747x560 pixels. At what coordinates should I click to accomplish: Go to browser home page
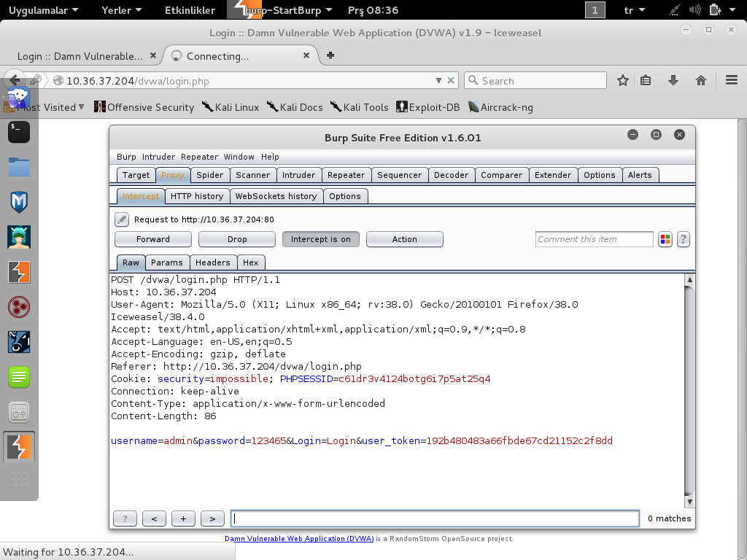point(701,80)
